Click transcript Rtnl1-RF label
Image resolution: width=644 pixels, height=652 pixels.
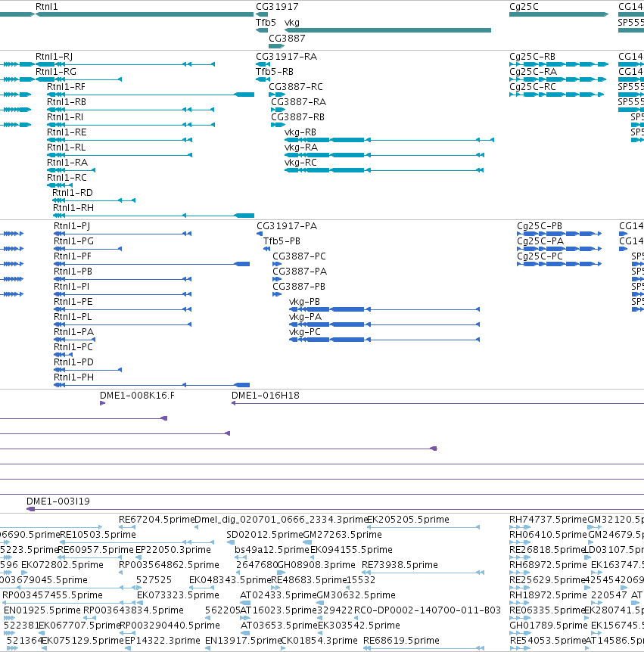pyautogui.click(x=66, y=86)
